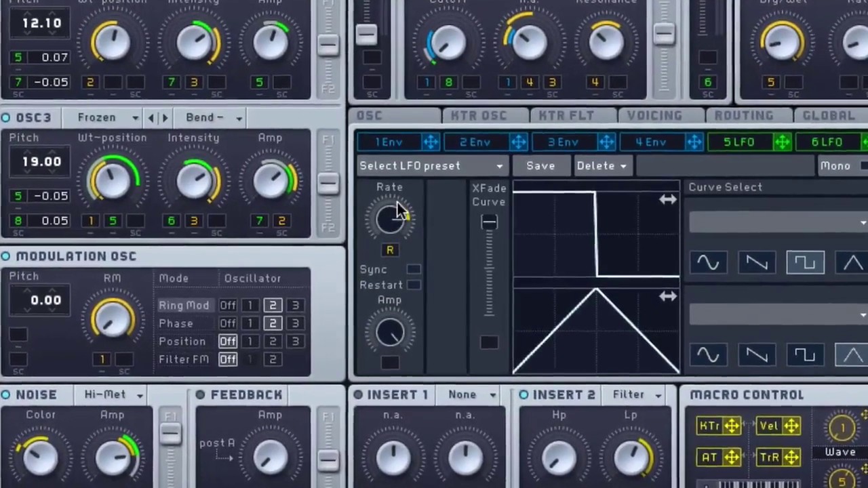This screenshot has height=488, width=868.
Task: Click the XFade Curve slider handle
Action: [x=489, y=222]
